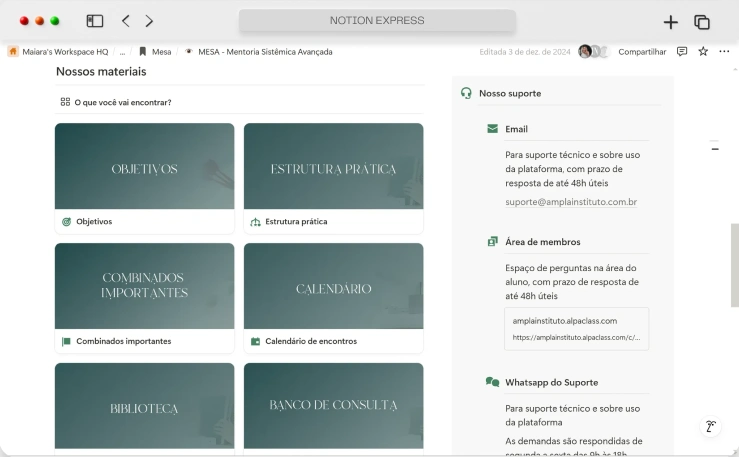This screenshot has height=457, width=739.
Task: Click the floating help button bottom right
Action: click(x=711, y=427)
